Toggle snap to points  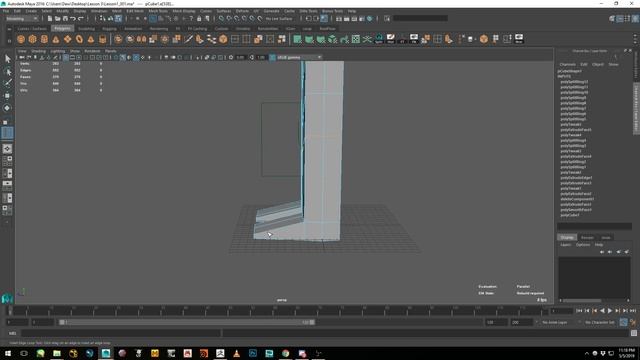(237, 18)
